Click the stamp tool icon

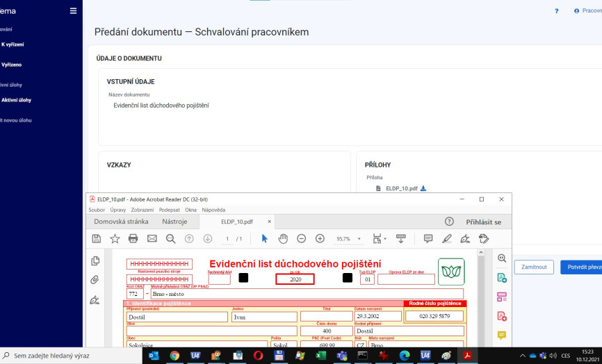(x=484, y=238)
